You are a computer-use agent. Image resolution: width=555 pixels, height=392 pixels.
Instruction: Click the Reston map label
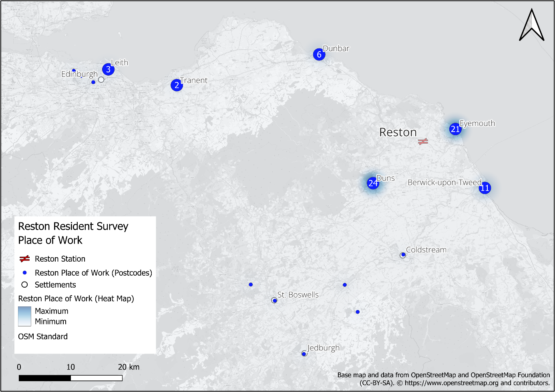coord(398,132)
